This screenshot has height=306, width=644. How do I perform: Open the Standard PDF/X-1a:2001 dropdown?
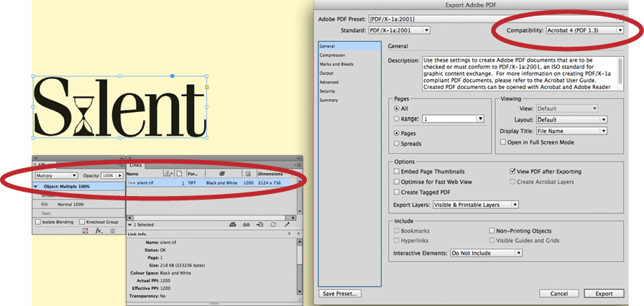point(399,30)
